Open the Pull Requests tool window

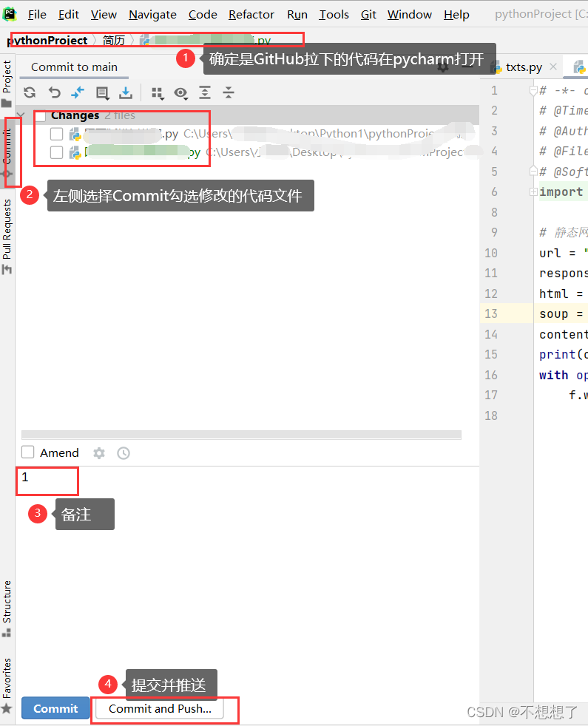tap(7, 236)
